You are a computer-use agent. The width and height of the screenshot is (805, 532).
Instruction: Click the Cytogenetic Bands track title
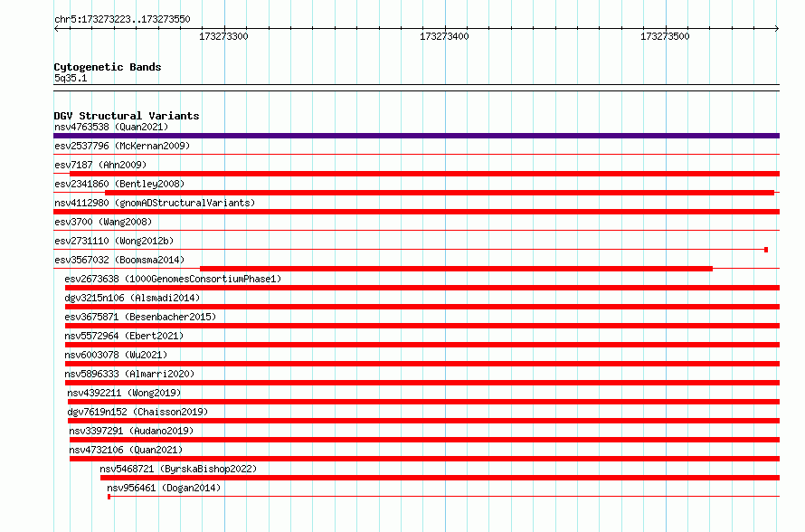click(x=108, y=67)
